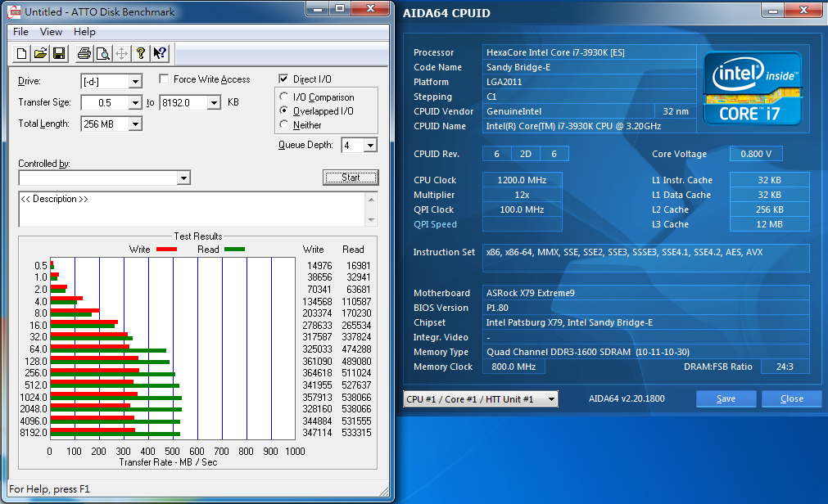Click the Multiplier value 12x
This screenshot has height=504, width=828.
pos(523,195)
